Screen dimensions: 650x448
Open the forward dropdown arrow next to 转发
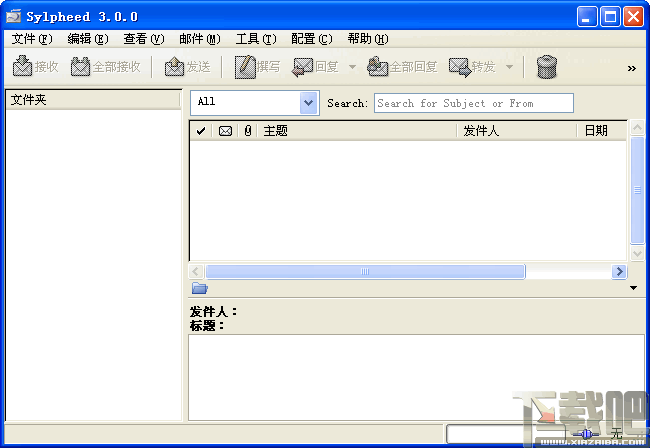pyautogui.click(x=509, y=67)
